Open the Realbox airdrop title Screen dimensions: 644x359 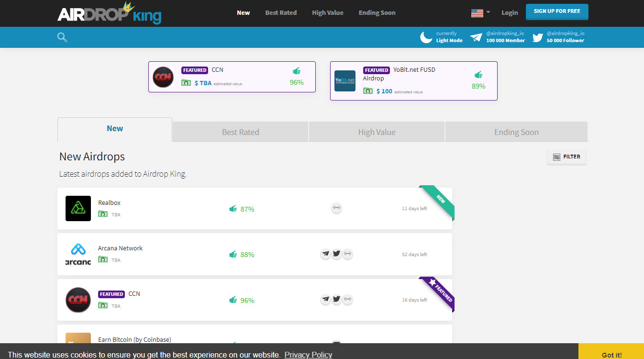tap(110, 203)
